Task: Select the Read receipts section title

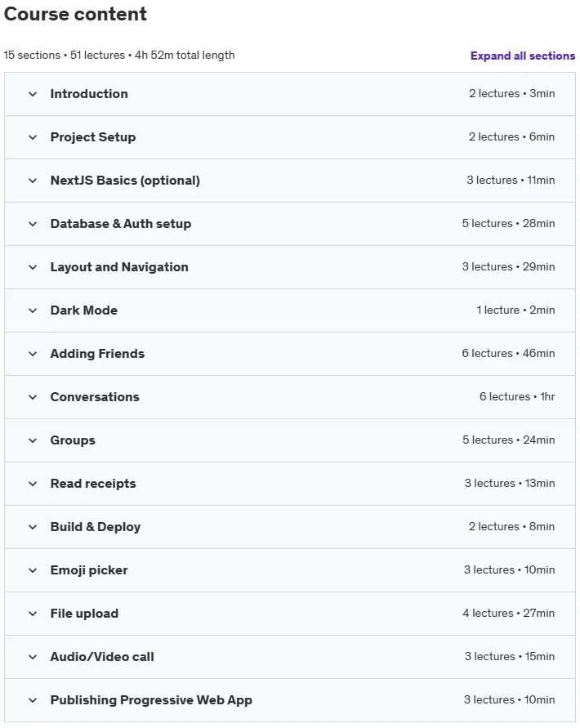Action: (x=93, y=484)
